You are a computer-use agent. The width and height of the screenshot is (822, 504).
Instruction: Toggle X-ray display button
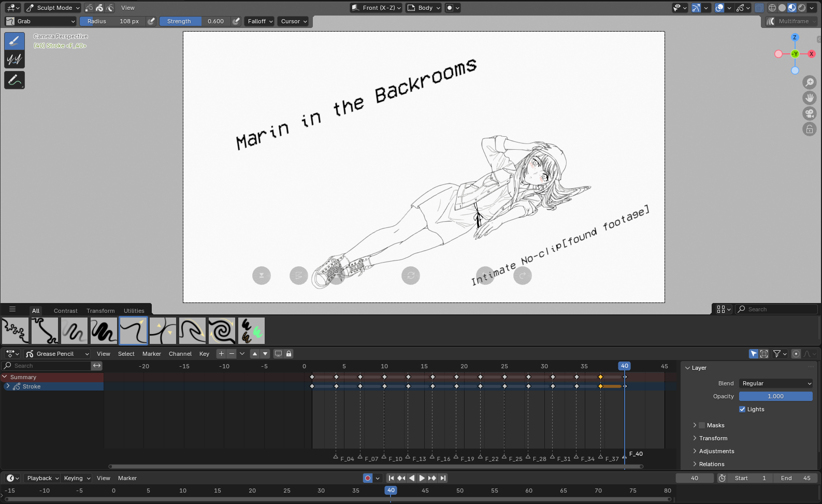pyautogui.click(x=759, y=8)
